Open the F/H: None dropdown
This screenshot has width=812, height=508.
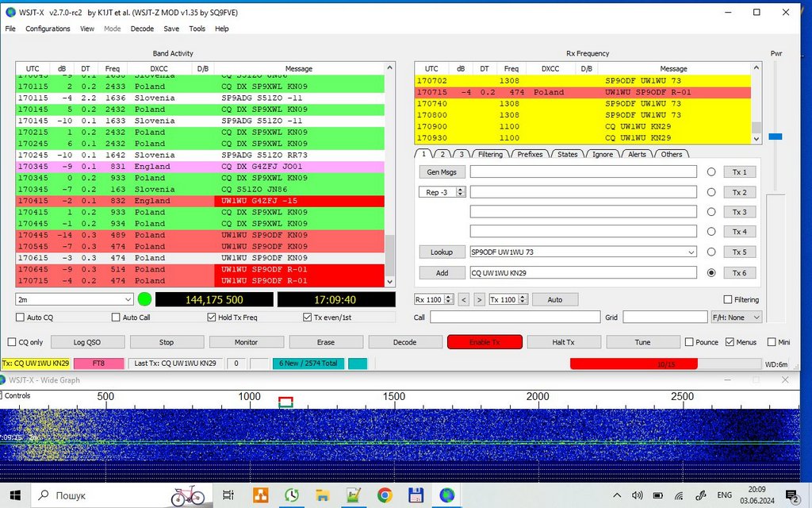point(736,317)
